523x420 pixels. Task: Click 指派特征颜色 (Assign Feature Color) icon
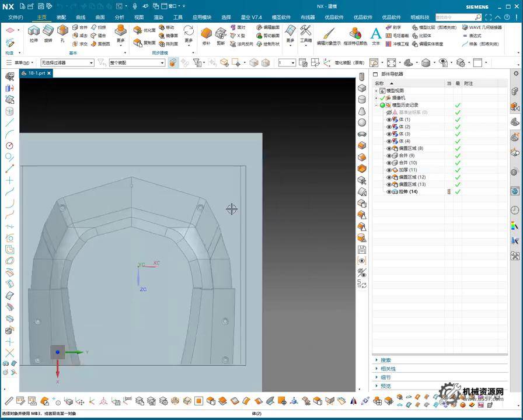355,34
